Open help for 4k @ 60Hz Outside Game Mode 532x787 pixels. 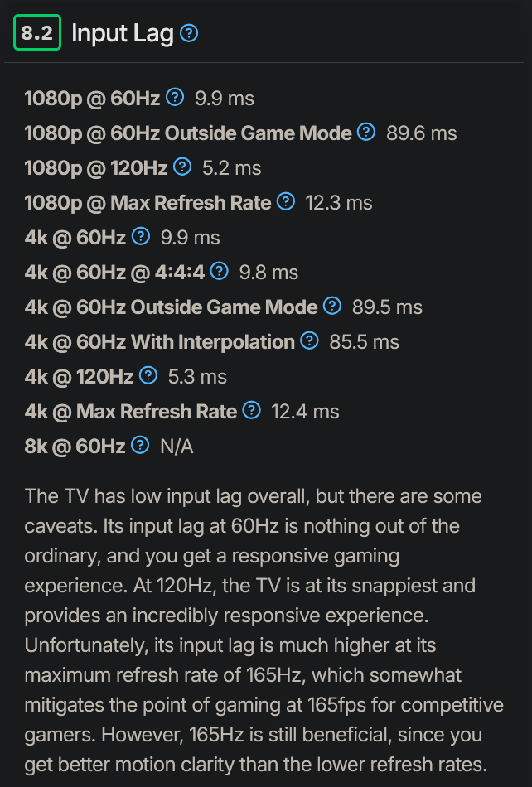point(331,306)
